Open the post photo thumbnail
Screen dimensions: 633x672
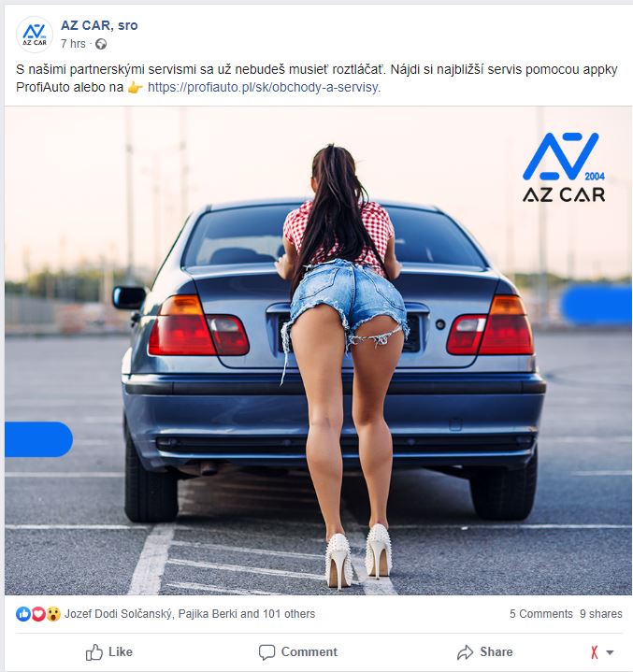(318, 350)
